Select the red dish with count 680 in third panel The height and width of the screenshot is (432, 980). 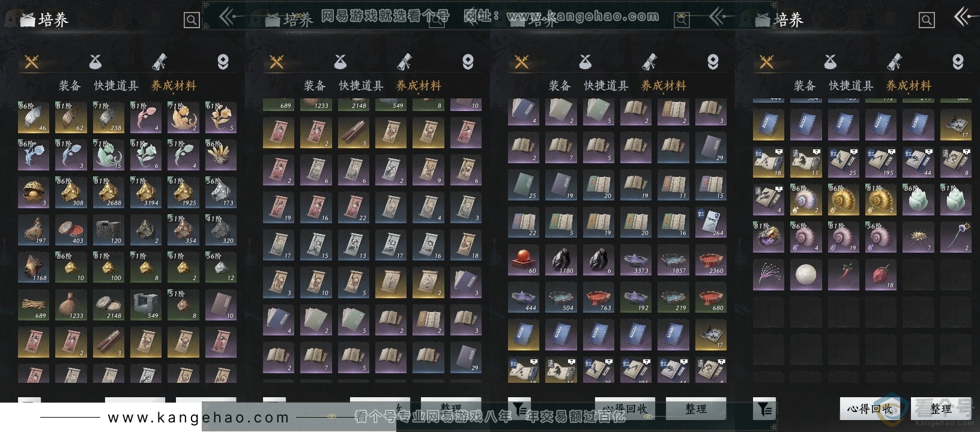[x=710, y=297]
